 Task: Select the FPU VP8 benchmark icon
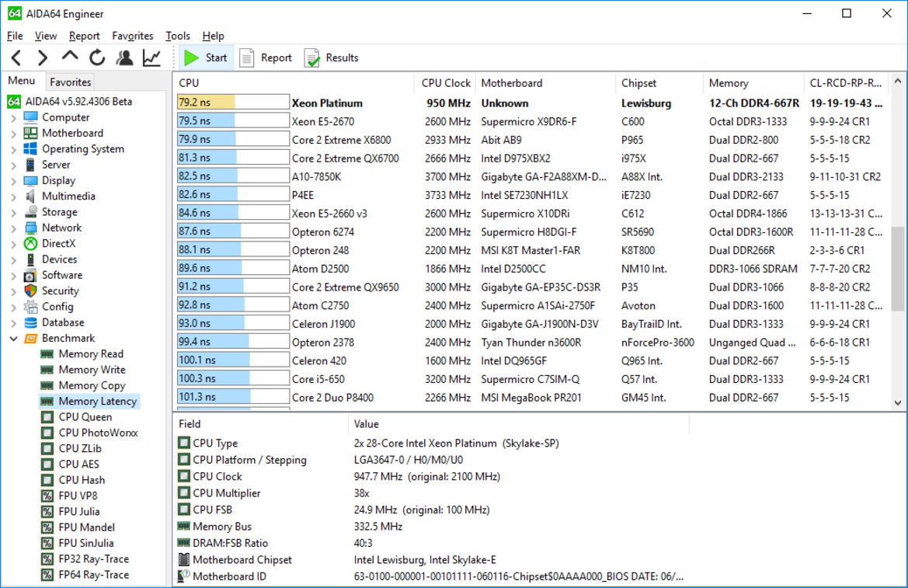click(47, 496)
